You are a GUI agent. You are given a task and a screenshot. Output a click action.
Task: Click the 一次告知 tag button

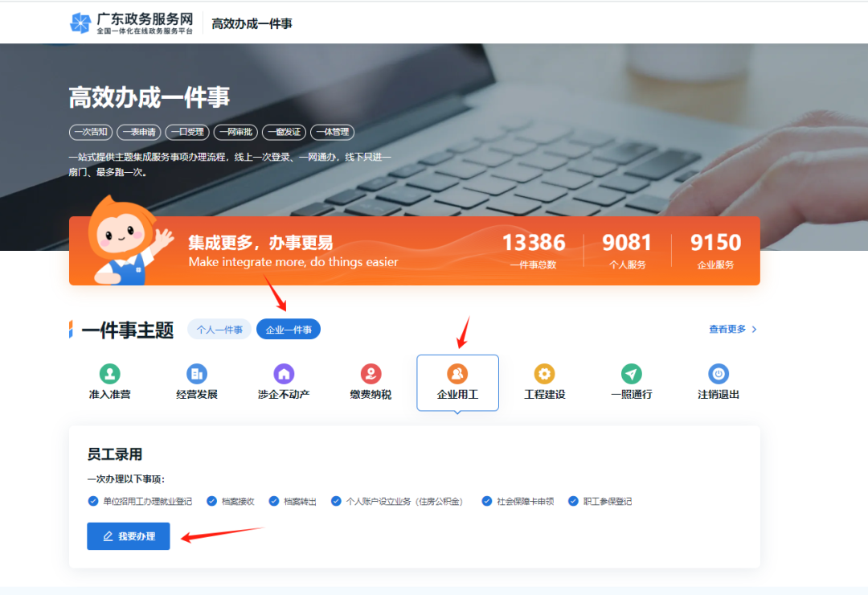91,132
